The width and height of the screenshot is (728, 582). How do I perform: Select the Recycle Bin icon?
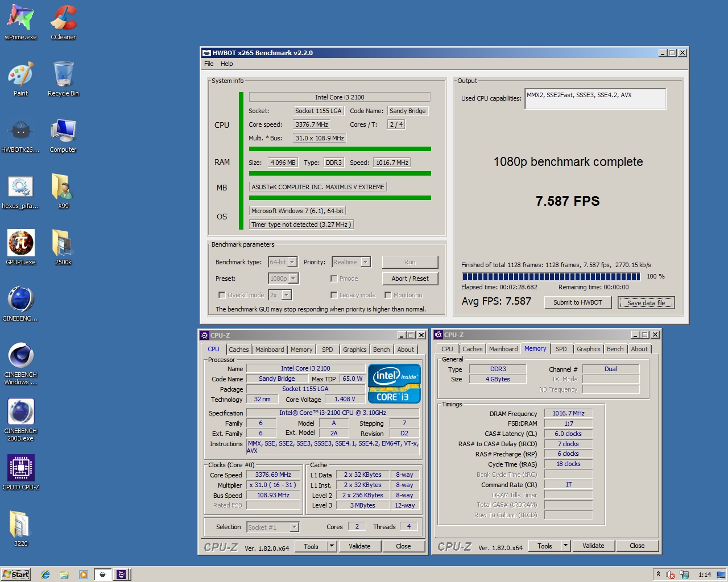coord(63,79)
